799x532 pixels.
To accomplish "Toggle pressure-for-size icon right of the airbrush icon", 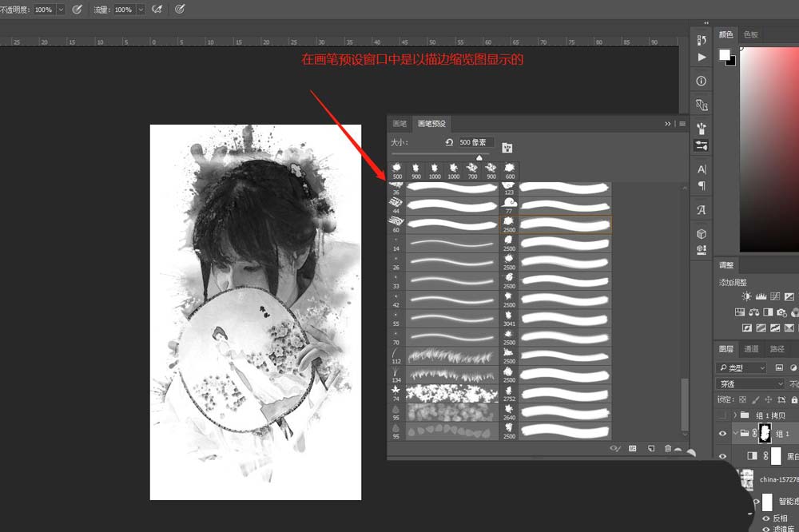I will pyautogui.click(x=179, y=9).
